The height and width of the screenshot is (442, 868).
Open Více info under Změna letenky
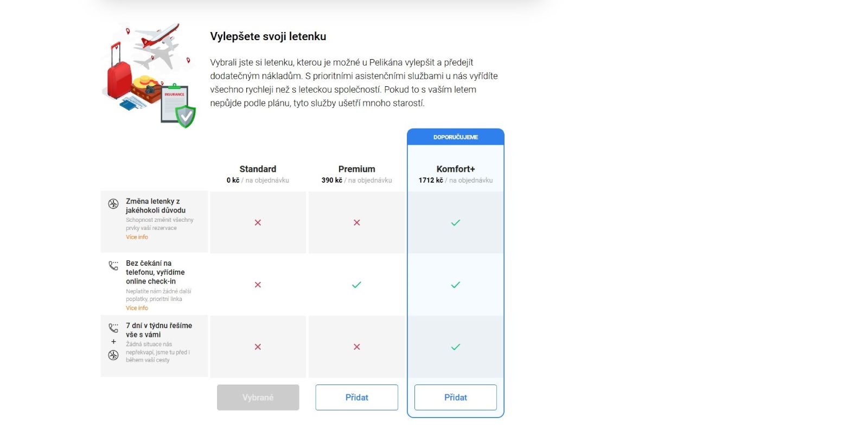tap(137, 237)
